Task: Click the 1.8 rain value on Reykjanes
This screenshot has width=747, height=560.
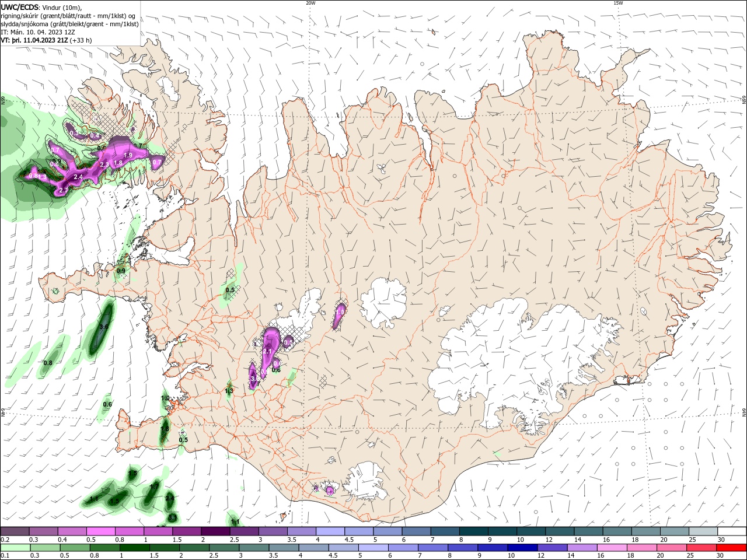Action: [x=165, y=429]
